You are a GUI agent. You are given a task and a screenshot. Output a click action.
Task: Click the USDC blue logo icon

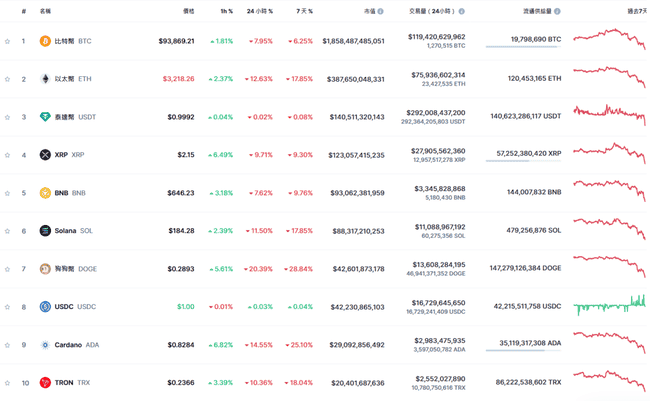pyautogui.click(x=45, y=306)
